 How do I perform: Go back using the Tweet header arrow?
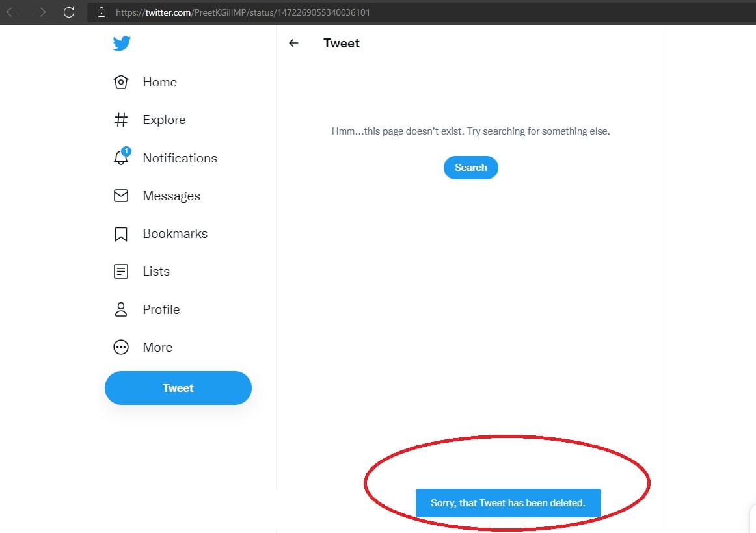coord(293,44)
